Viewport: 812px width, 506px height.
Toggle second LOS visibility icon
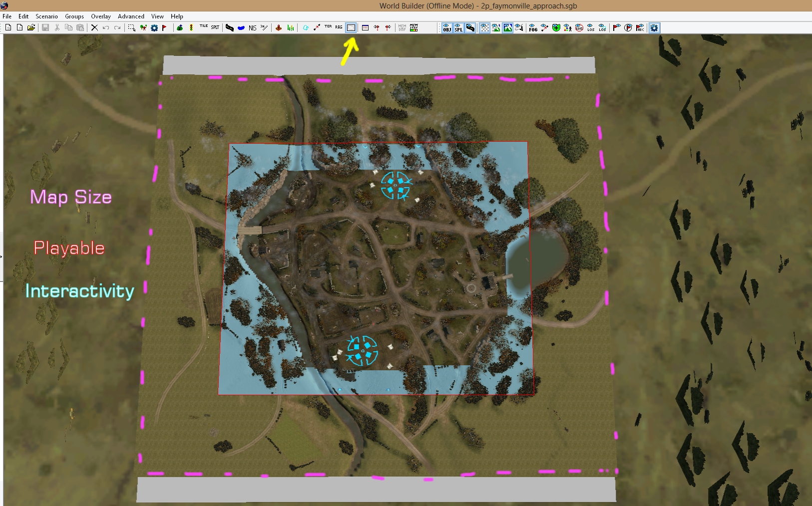click(602, 27)
